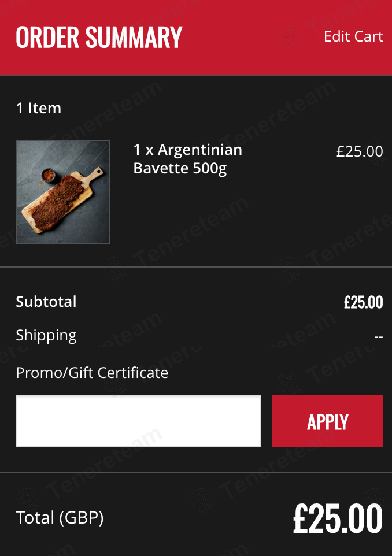This screenshot has height=556, width=392.
Task: Click the word Argentinian in the item title
Action: coord(199,150)
